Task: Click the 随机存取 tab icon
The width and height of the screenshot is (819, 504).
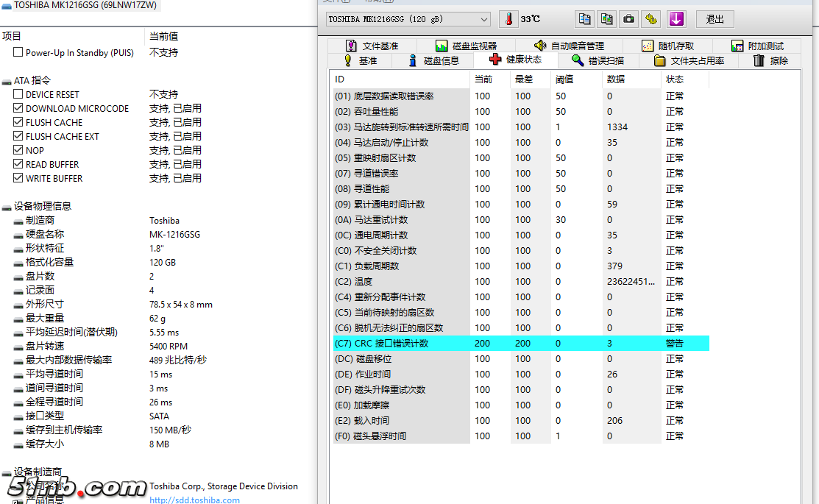Action: (x=647, y=46)
